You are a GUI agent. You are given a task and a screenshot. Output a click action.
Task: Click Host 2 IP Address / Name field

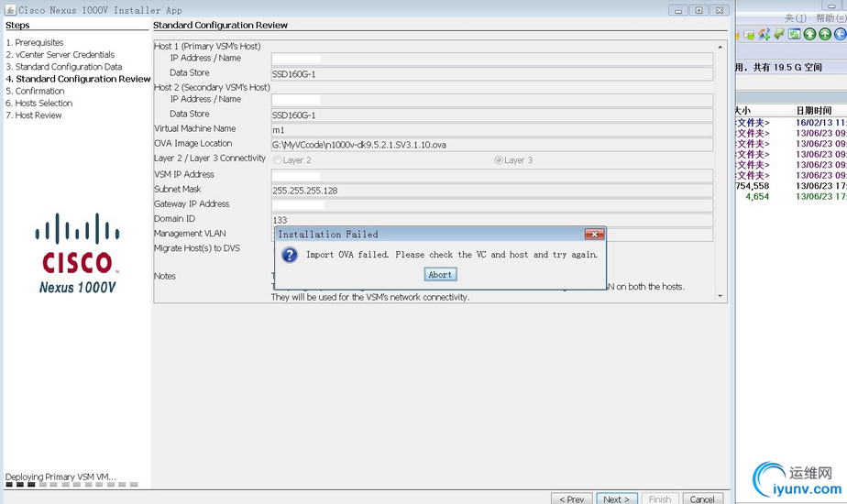click(491, 100)
